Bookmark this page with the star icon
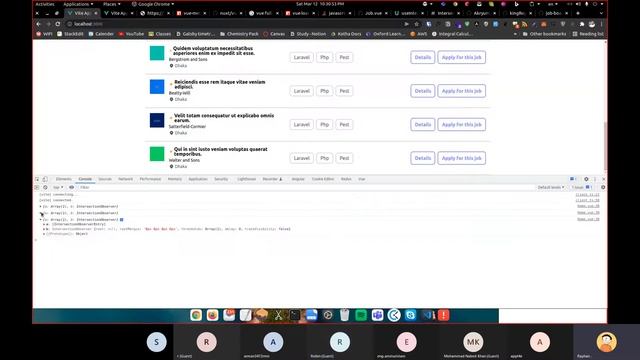640x360 pixels. coord(416,24)
